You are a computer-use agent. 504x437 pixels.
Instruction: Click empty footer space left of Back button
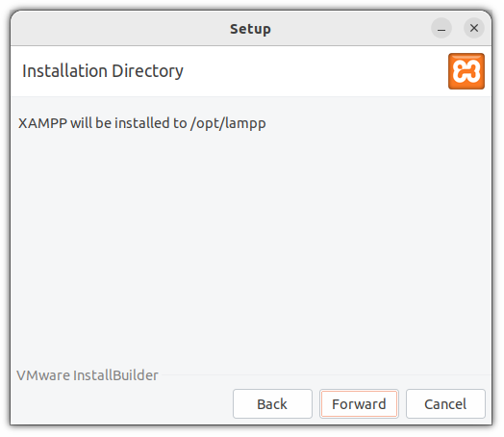[122, 406]
